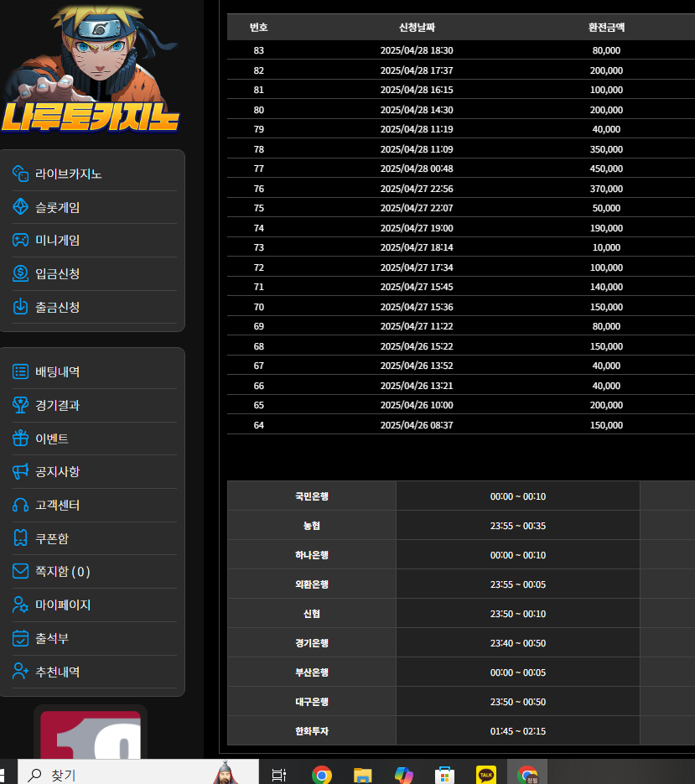
Task: Click the 미니게임 gamepad icon
Action: click(x=21, y=240)
